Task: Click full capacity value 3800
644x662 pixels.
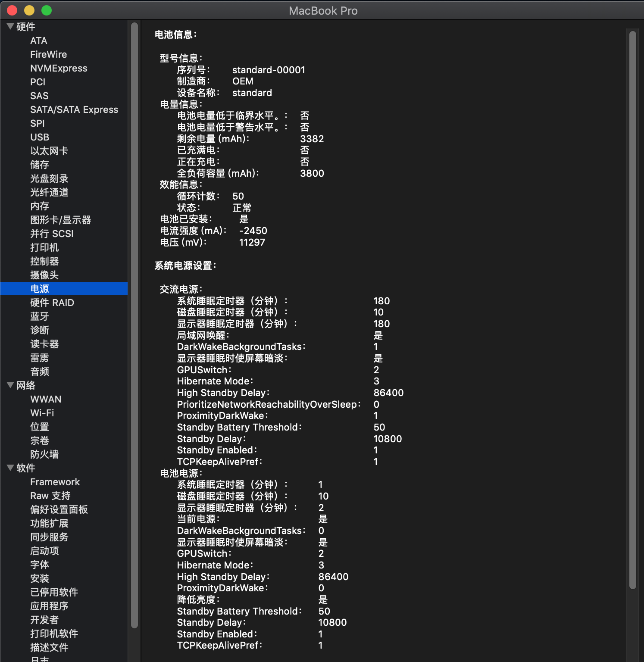Action: pos(312,173)
